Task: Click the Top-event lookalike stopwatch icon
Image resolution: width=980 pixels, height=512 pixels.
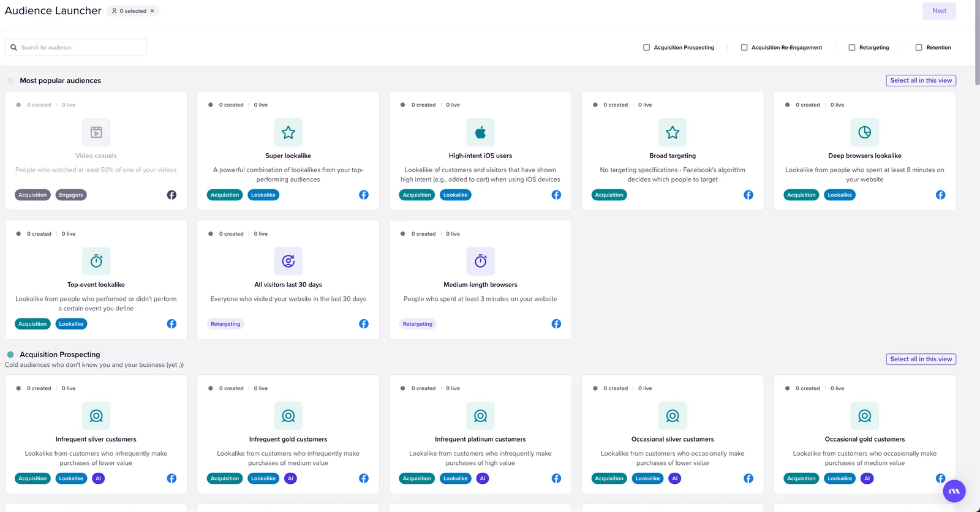Action: 96,261
